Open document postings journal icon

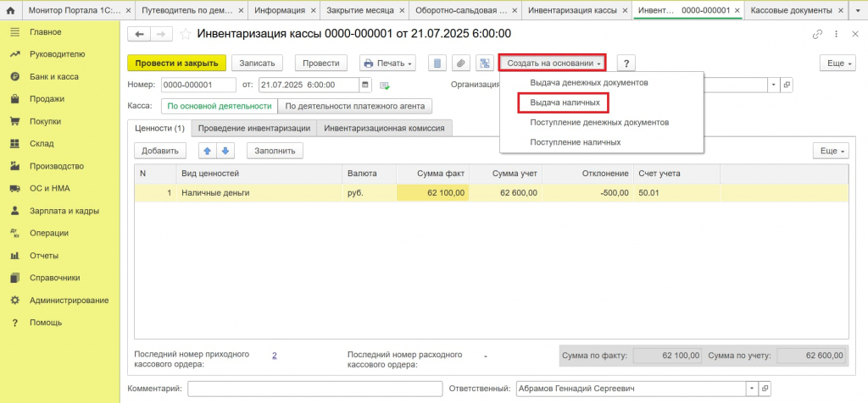pyautogui.click(x=437, y=63)
